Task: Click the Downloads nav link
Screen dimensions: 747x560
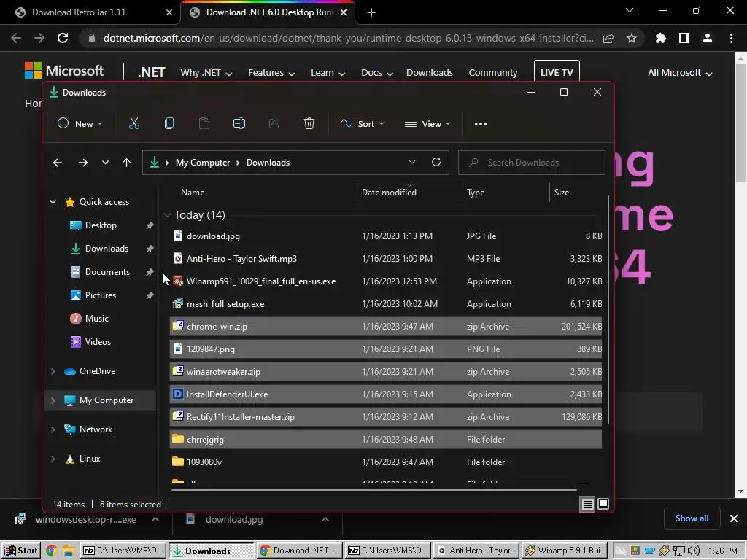Action: click(430, 73)
